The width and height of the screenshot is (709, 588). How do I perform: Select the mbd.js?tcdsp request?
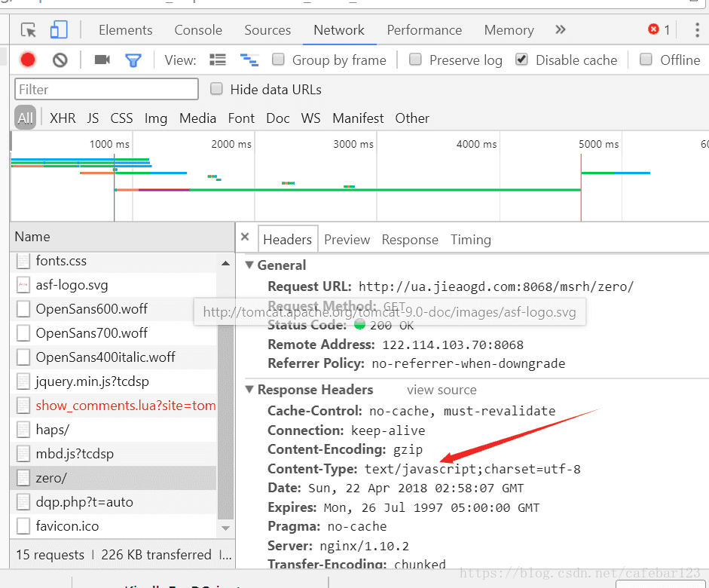tap(113, 454)
